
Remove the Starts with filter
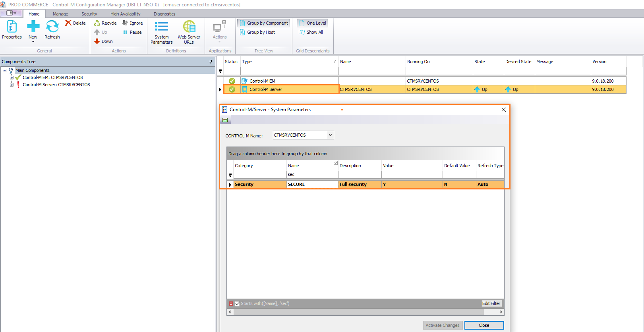231,303
